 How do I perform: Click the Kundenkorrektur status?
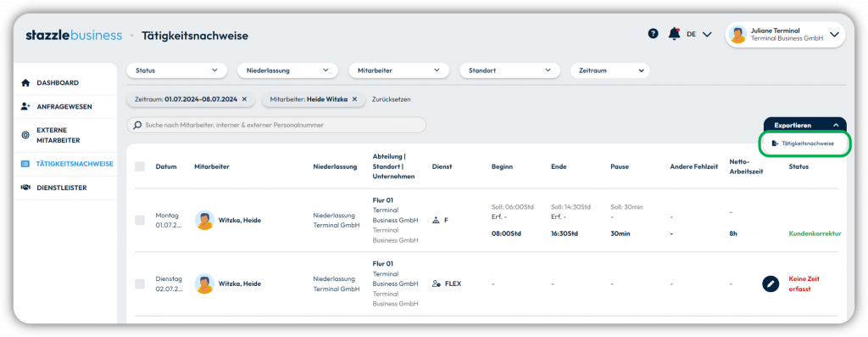click(x=815, y=233)
